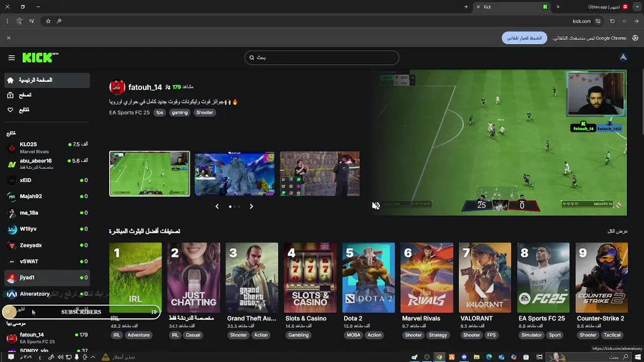Open Chrome three-dot menu
This screenshot has height=362, width=644.
click(7, 21)
